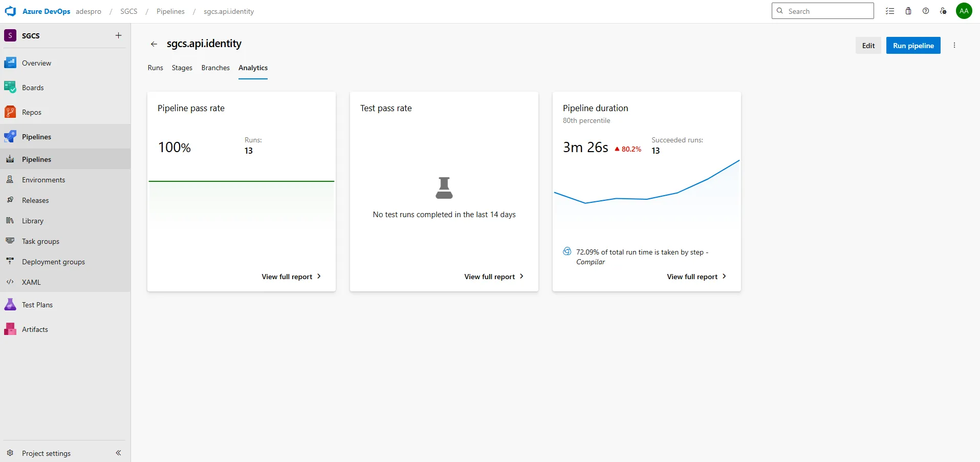Click the Run pipeline button
Screen dimensions: 980x462
pos(913,46)
